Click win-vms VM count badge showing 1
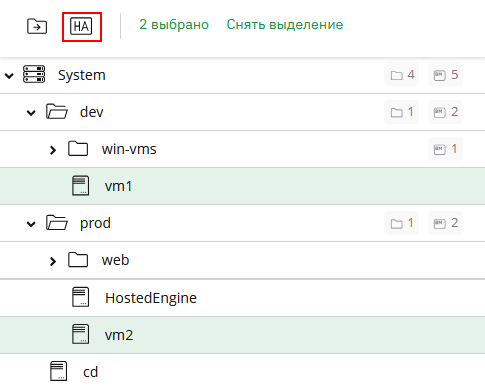This screenshot has height=386, width=485. click(446, 149)
